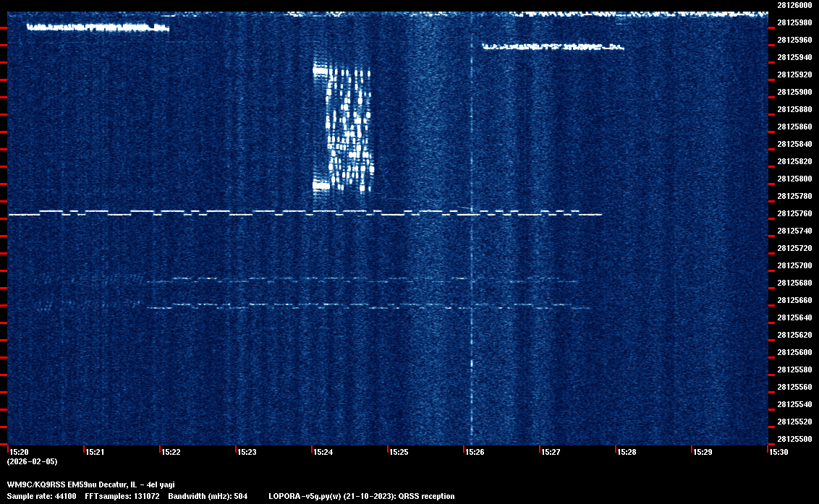Click the short signal trace near 28125960
The height and width of the screenshot is (504, 819).
point(553,47)
